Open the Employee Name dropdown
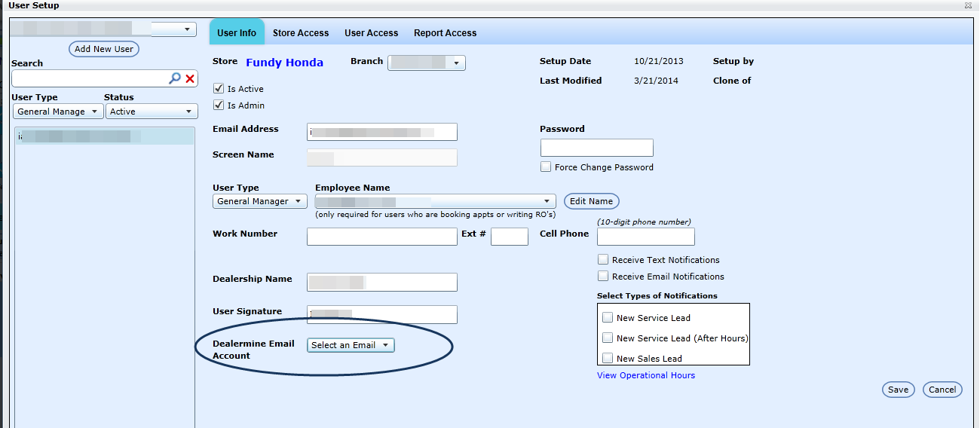The width and height of the screenshot is (980, 428). [435, 201]
